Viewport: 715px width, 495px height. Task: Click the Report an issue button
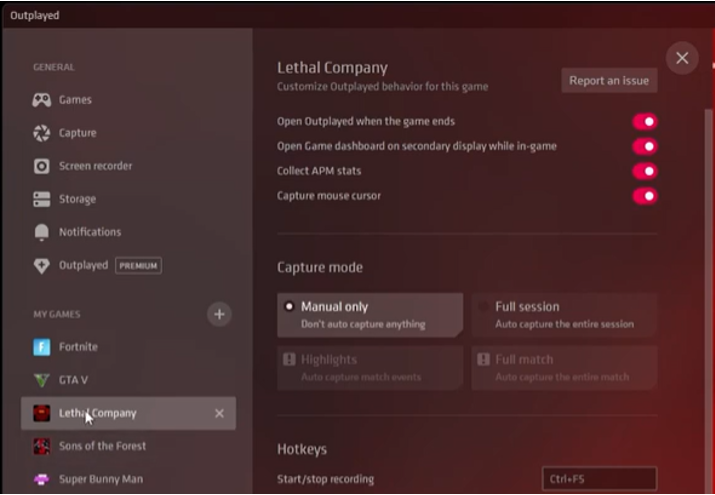(609, 81)
